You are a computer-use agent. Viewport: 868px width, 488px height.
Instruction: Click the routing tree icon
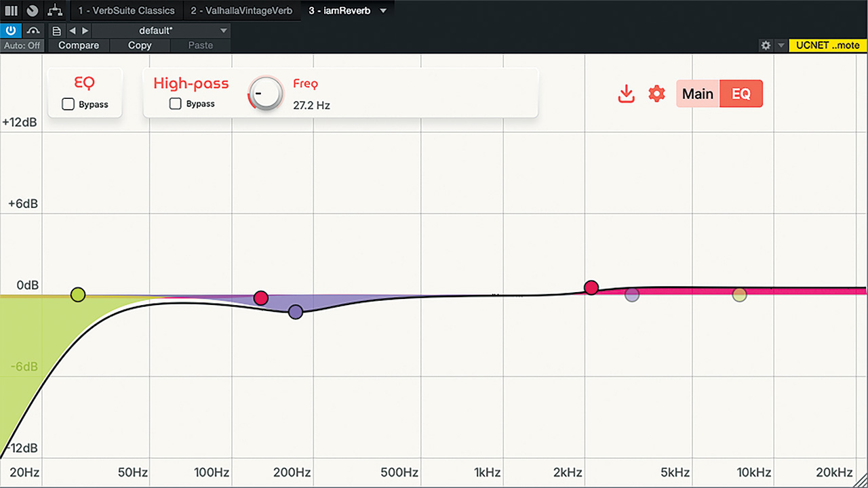point(55,11)
